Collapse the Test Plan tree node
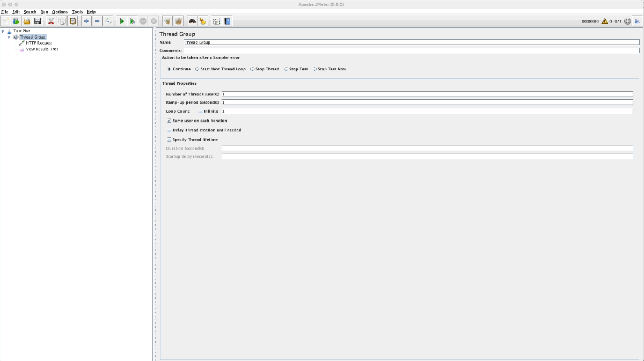 click(3, 31)
